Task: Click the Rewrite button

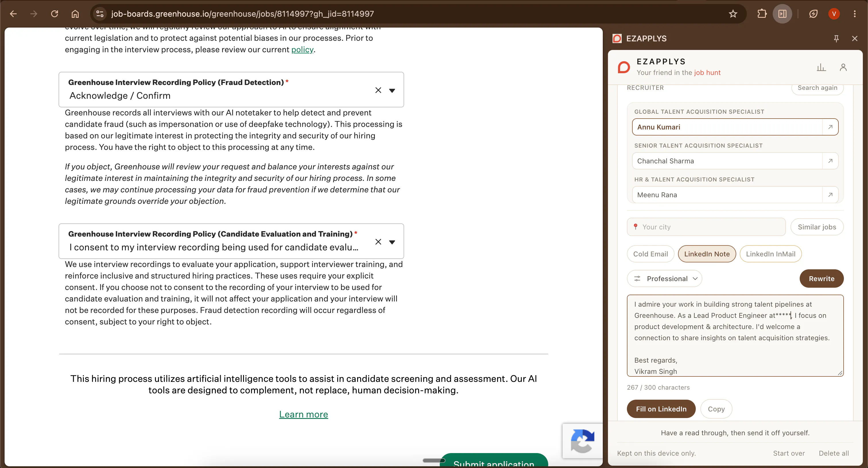Action: point(821,279)
